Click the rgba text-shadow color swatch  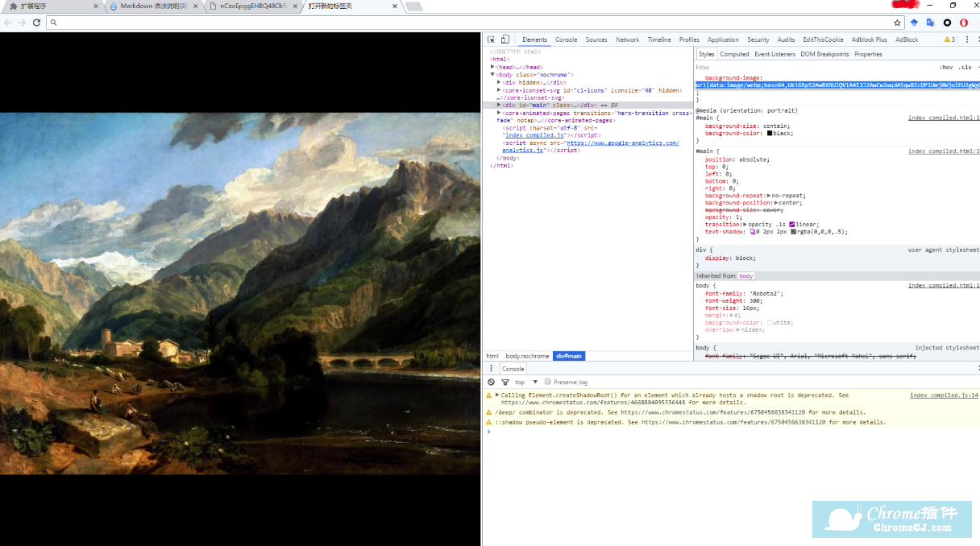pos(793,232)
